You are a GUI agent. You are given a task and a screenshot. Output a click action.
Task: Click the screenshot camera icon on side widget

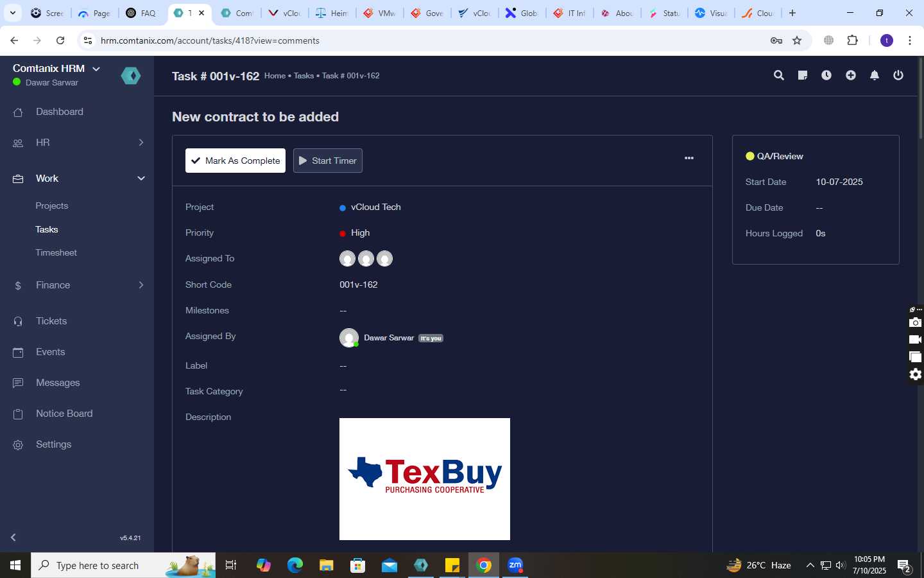pos(916,322)
